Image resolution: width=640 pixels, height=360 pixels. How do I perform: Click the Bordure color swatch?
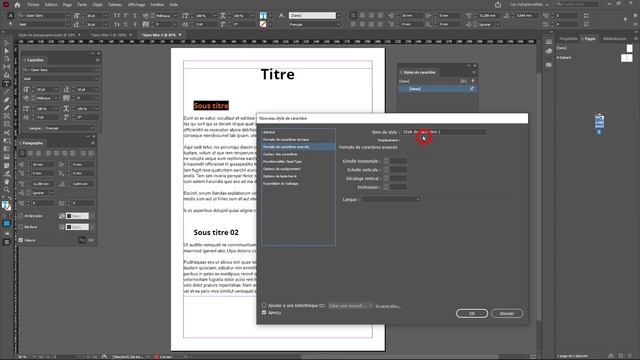77,227
